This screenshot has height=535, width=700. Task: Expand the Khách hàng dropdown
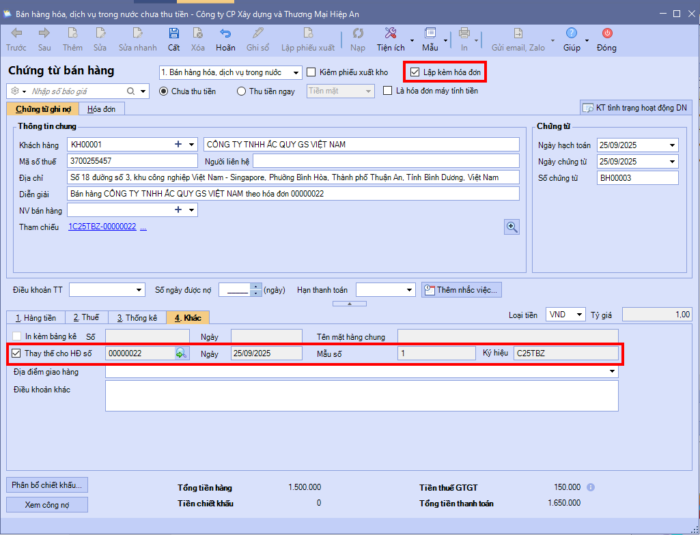[x=192, y=144]
